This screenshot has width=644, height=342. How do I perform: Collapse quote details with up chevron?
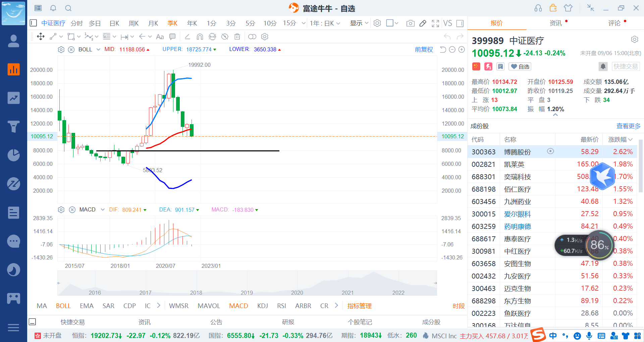click(555, 115)
